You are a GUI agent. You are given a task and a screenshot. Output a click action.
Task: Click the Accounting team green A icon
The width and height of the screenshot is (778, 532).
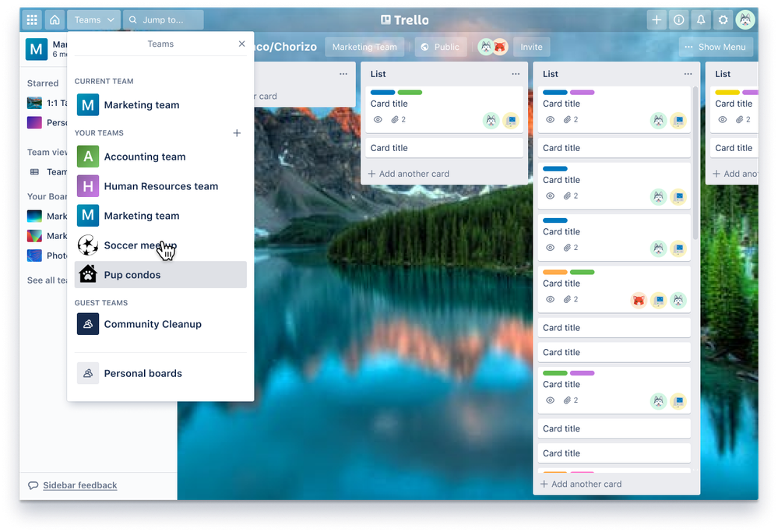point(88,157)
